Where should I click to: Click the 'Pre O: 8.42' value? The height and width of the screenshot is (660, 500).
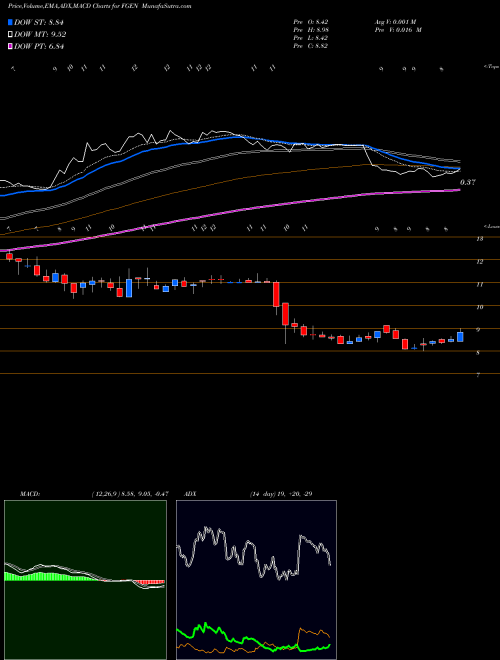point(311,22)
